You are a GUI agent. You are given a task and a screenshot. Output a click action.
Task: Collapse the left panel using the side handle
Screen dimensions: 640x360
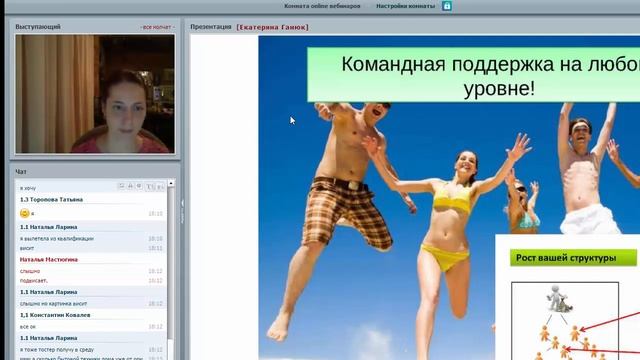(182, 210)
